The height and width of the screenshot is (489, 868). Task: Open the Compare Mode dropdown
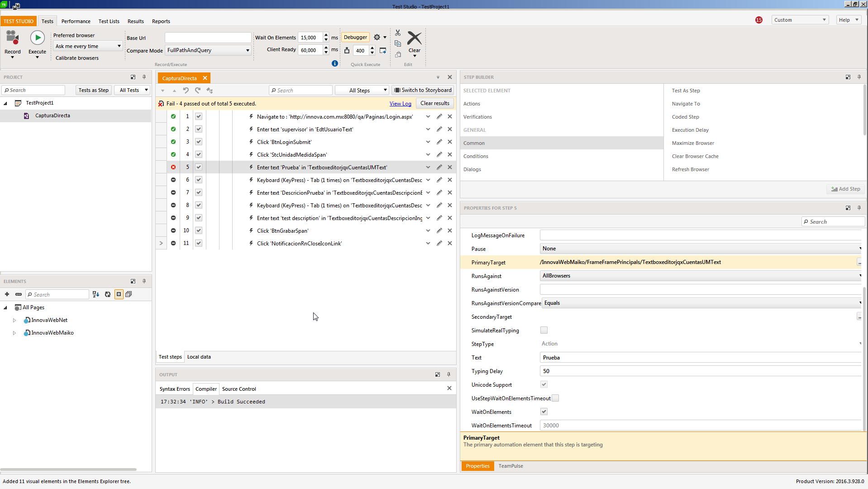[x=208, y=51]
